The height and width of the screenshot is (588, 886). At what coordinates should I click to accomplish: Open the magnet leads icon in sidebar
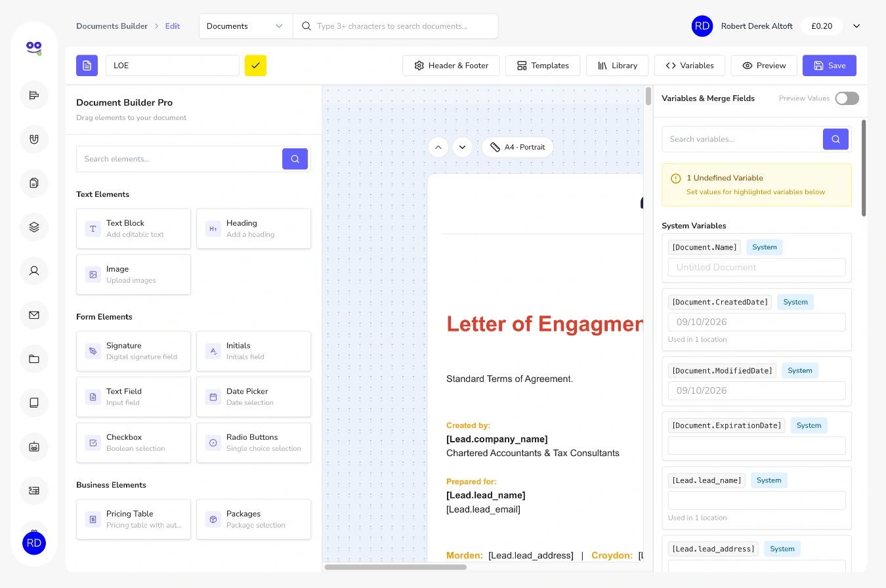pyautogui.click(x=34, y=139)
